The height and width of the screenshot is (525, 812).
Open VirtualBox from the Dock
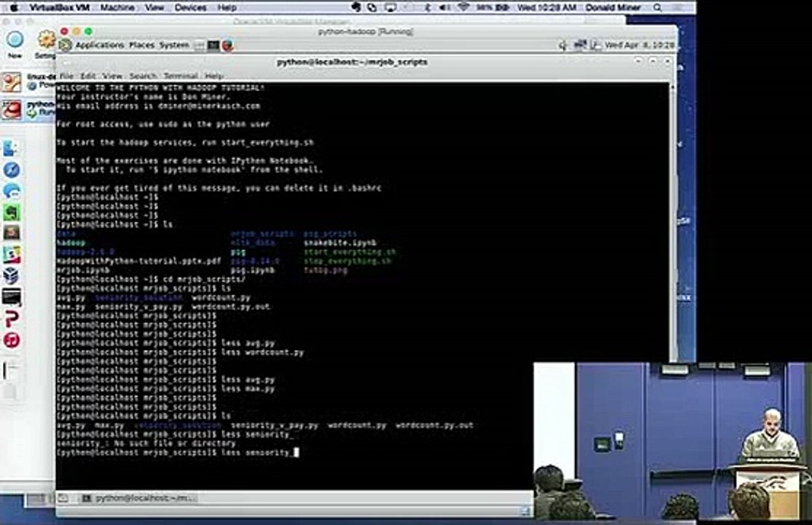(x=12, y=276)
